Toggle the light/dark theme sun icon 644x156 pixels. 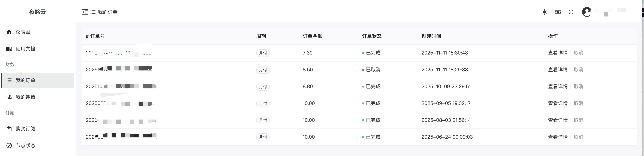544,12
